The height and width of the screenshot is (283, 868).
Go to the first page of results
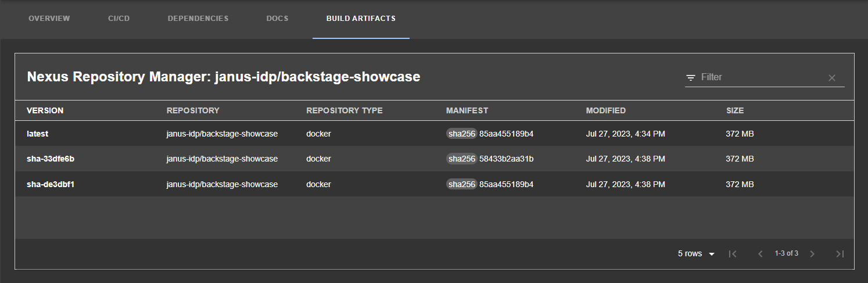pyautogui.click(x=733, y=254)
